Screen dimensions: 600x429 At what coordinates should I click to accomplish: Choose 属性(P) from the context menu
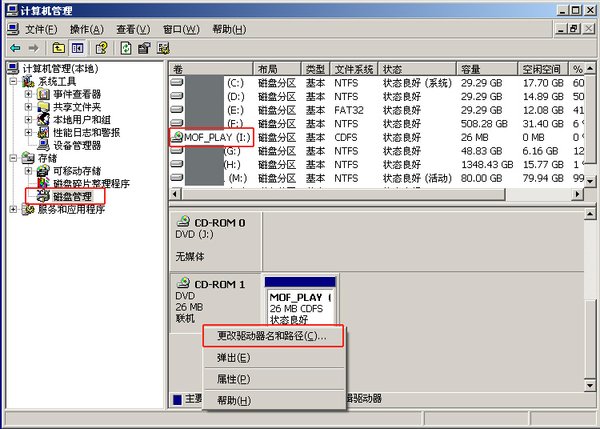[x=273, y=379]
